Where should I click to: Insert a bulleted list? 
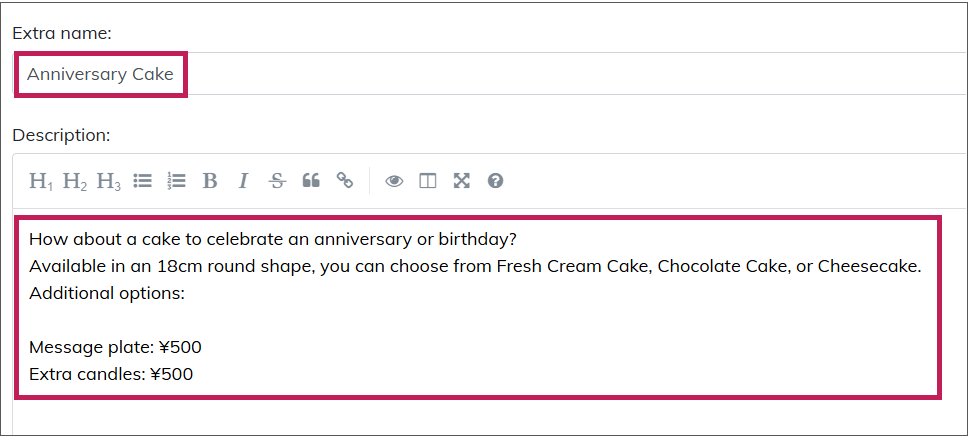pos(143,180)
